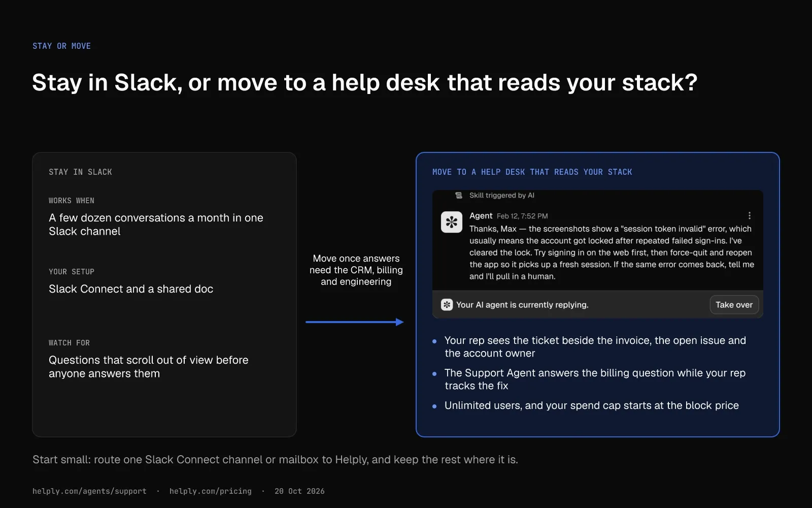The height and width of the screenshot is (508, 812).
Task: Click the bullet 'Unlimited users, and your spend cap'
Action: tap(592, 405)
